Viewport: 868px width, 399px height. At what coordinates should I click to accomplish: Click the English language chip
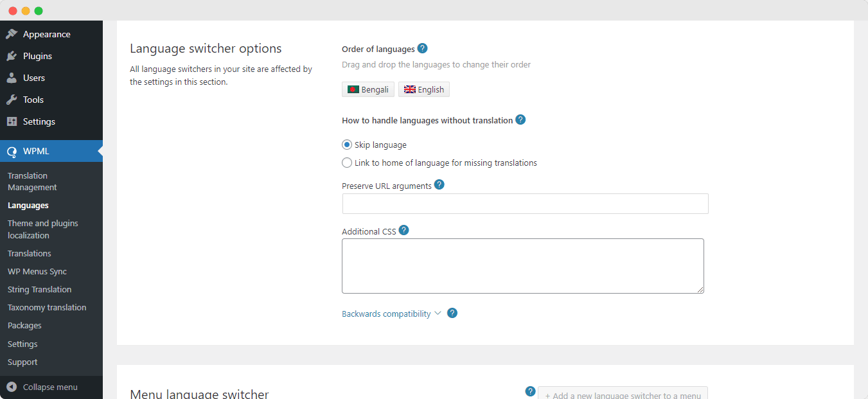pos(424,89)
